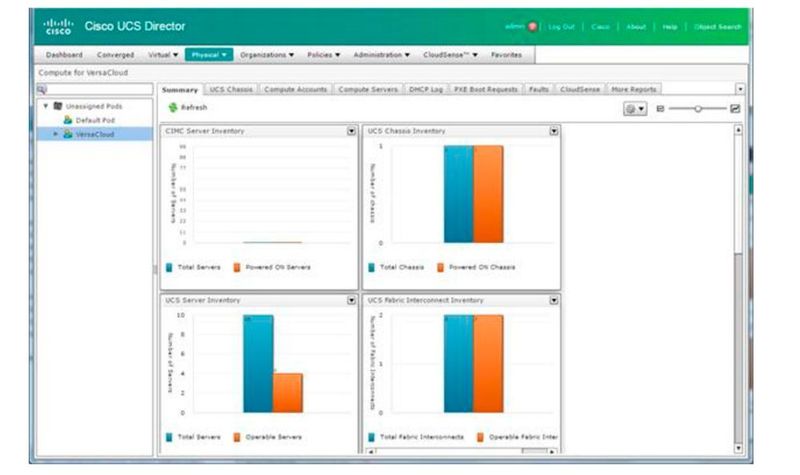800x475 pixels.
Task: Click the Total Servers legend swatch in CIMC panel
Action: (x=169, y=267)
